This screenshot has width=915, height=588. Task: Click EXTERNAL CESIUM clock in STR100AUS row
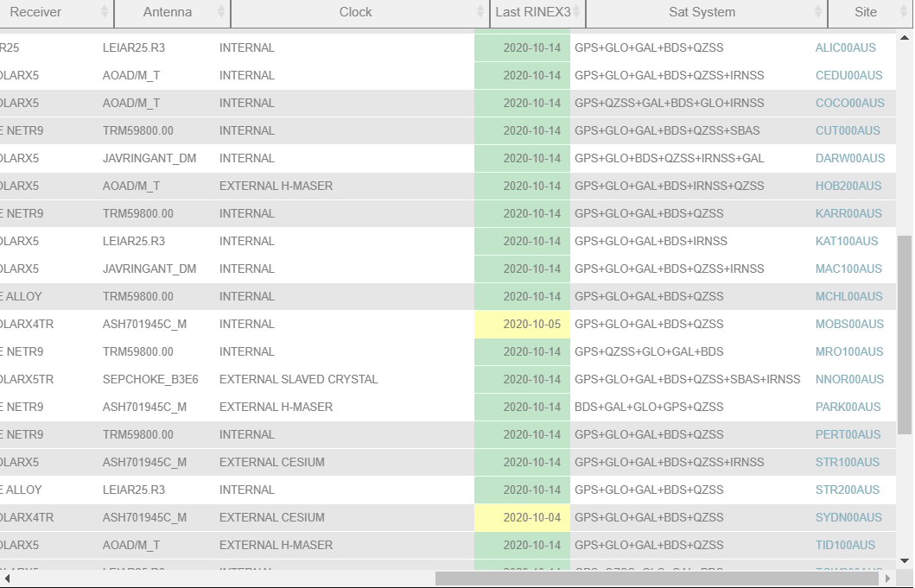[x=272, y=462]
